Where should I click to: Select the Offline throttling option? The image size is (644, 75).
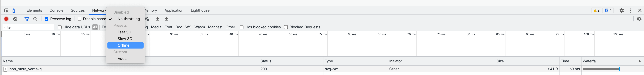tap(126, 45)
